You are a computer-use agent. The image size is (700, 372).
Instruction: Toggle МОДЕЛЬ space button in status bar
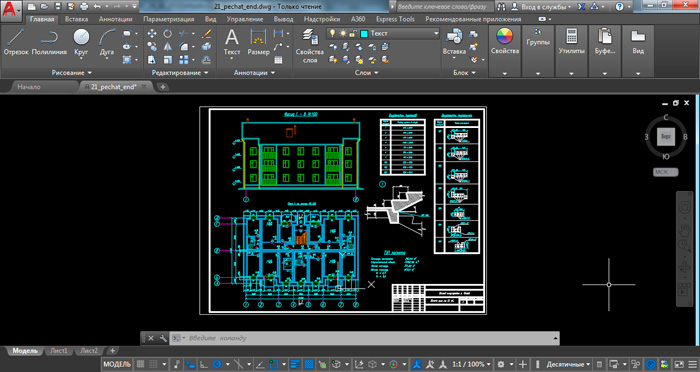coord(117,364)
